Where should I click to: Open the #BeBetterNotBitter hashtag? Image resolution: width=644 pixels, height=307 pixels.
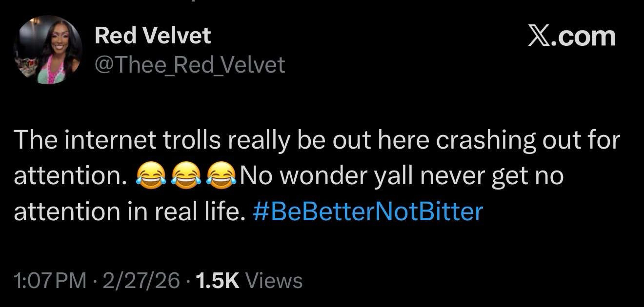[x=368, y=211]
